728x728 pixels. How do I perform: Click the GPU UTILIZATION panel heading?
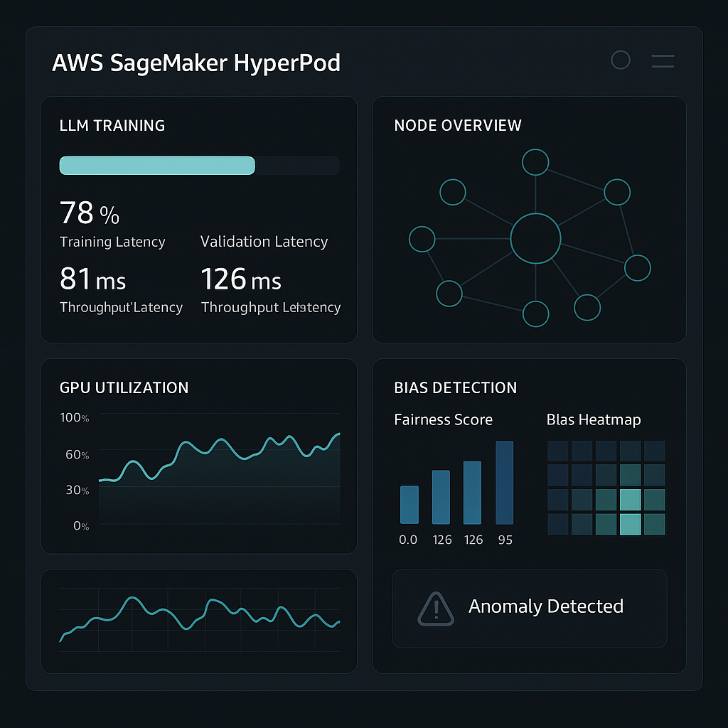tap(124, 387)
